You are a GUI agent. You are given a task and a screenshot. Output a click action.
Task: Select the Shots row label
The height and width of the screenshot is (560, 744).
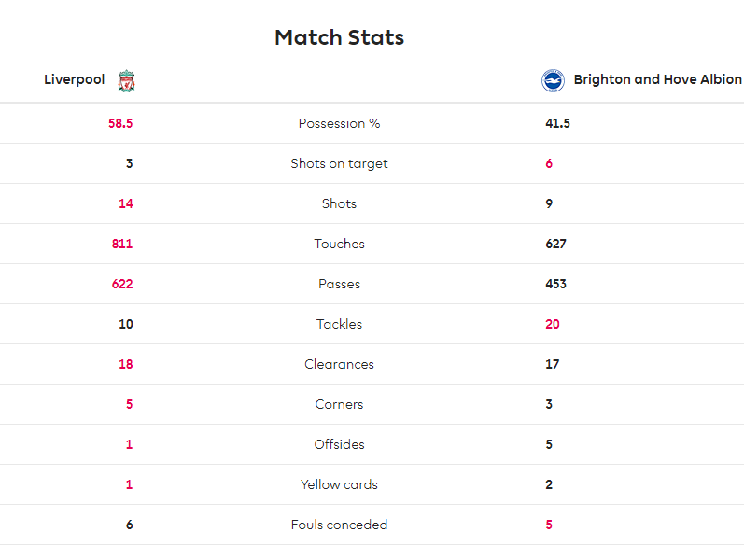(339, 203)
